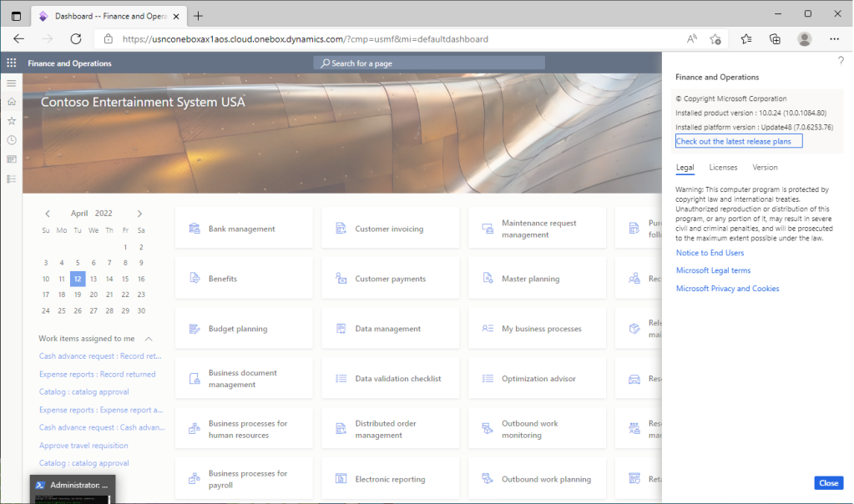The image size is (854, 504).
Task: Open the Data management workspace tile
Action: (x=391, y=329)
